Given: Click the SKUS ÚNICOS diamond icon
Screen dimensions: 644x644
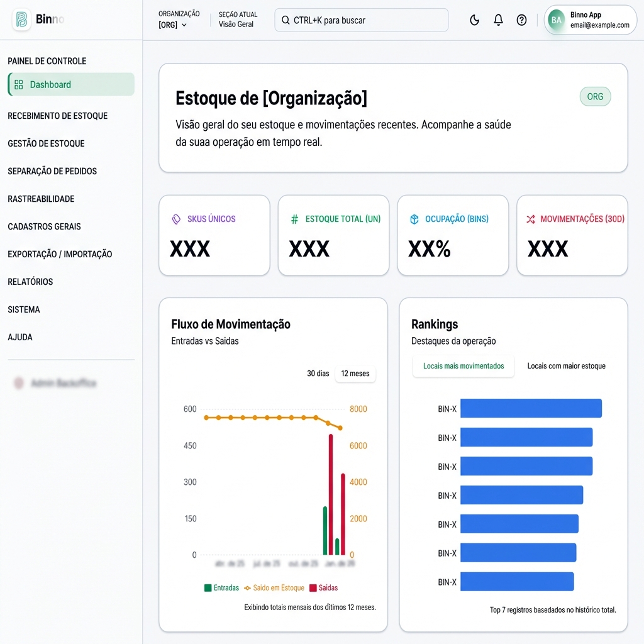Looking at the screenshot, I should click(175, 219).
